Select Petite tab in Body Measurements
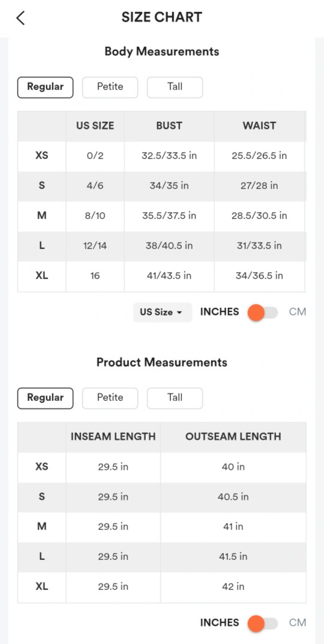 (x=110, y=87)
